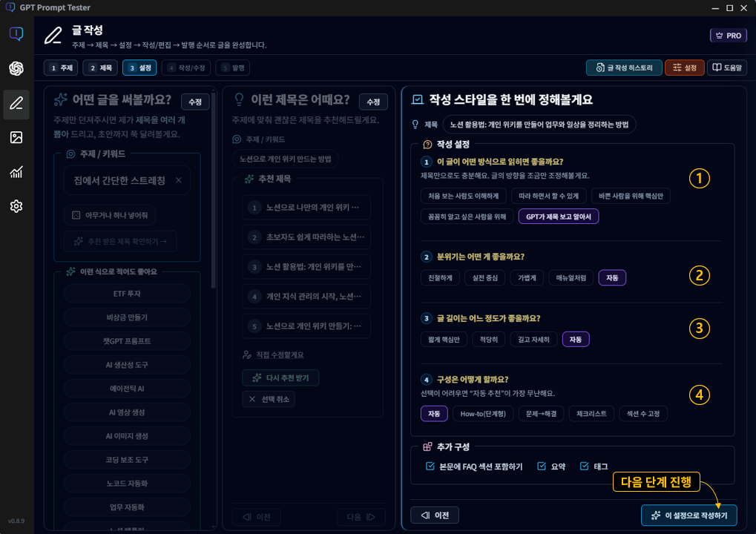Click the chat bubble app logo icon
The image size is (756, 534).
click(x=16, y=33)
